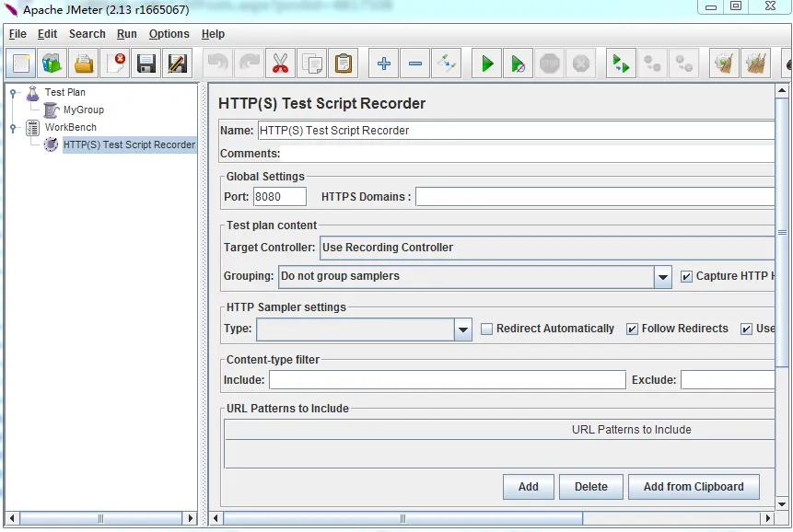Screen dimensions: 793x532
Task: Click the Redo arrow icon
Action: pos(250,64)
